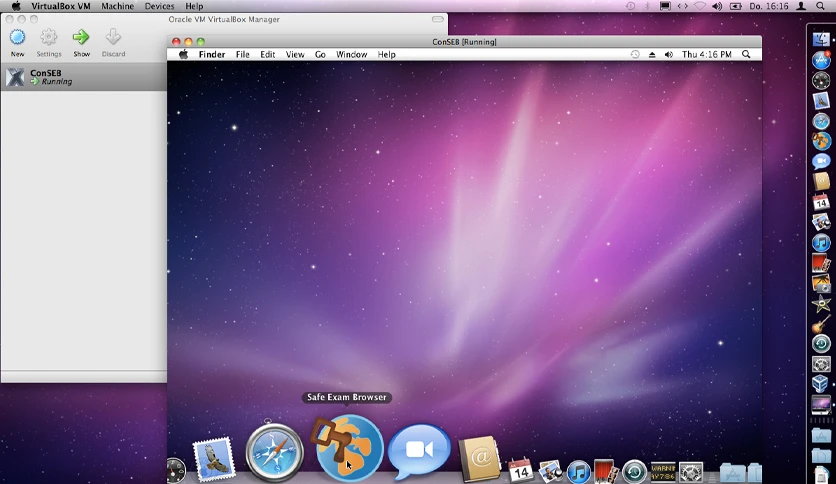
Task: Open Applications folder stack in guest dock
Action: pyautogui.click(x=733, y=472)
